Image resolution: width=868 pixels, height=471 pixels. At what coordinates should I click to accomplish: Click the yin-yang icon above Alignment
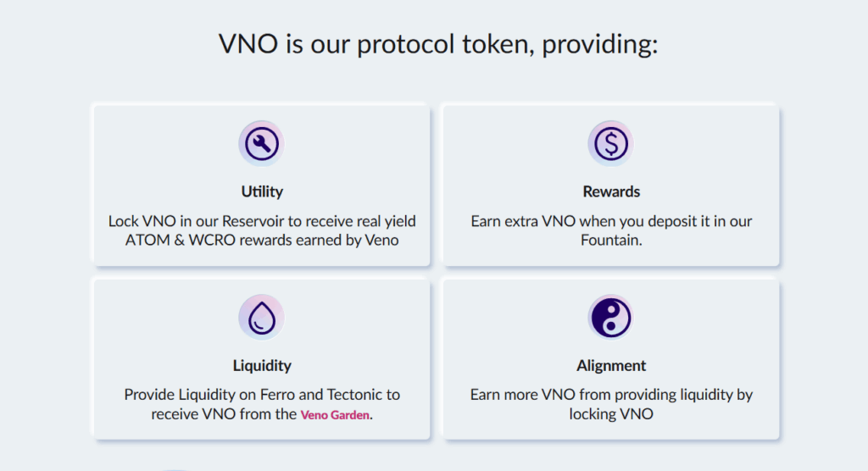tap(610, 318)
